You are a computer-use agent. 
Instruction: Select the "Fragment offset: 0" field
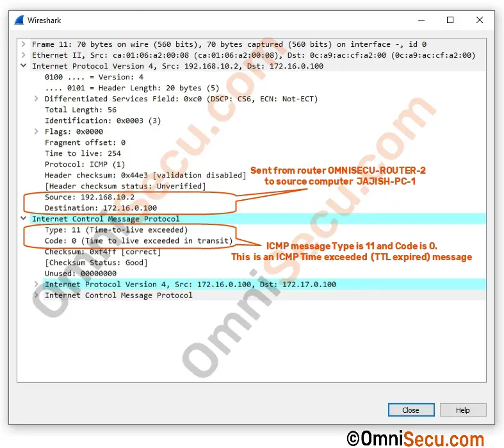(85, 142)
